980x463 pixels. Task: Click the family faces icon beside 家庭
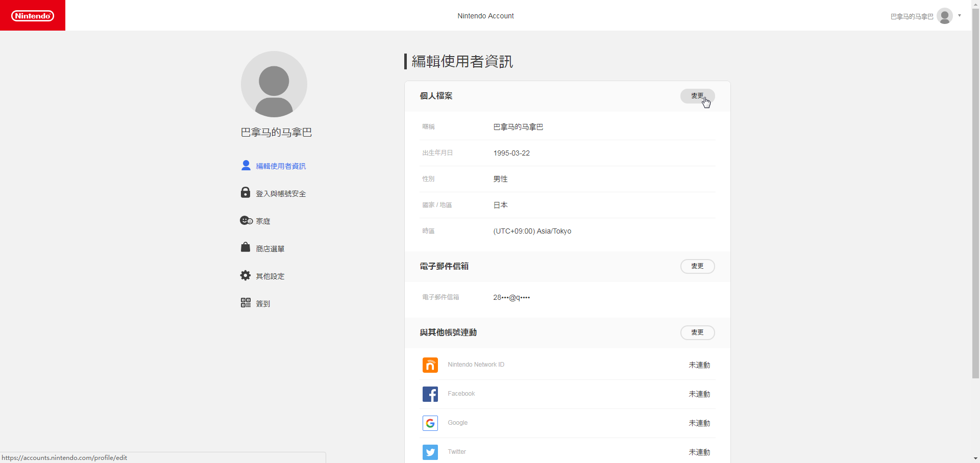(x=246, y=220)
